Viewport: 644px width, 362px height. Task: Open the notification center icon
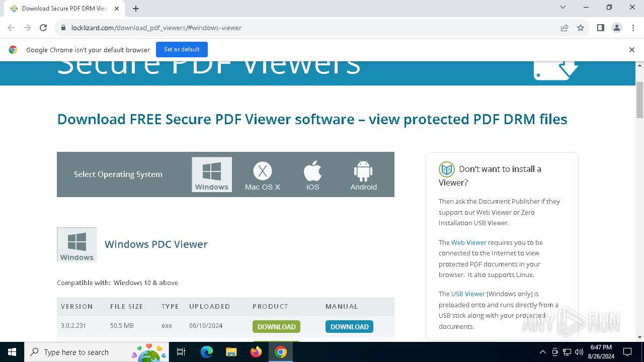(x=627, y=352)
